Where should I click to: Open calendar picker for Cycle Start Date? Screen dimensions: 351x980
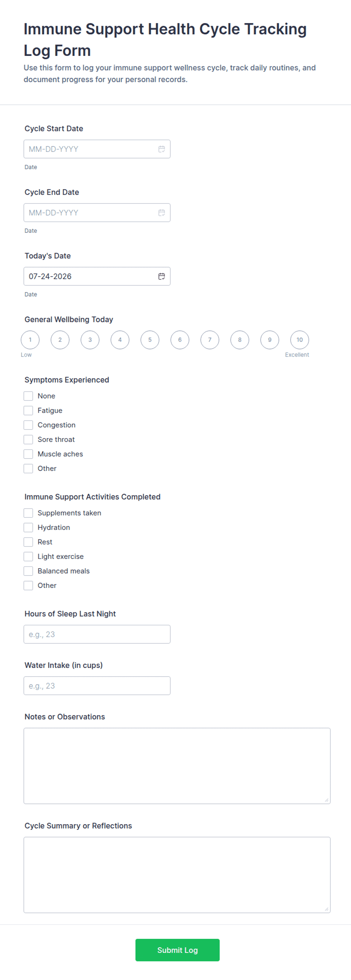click(162, 149)
